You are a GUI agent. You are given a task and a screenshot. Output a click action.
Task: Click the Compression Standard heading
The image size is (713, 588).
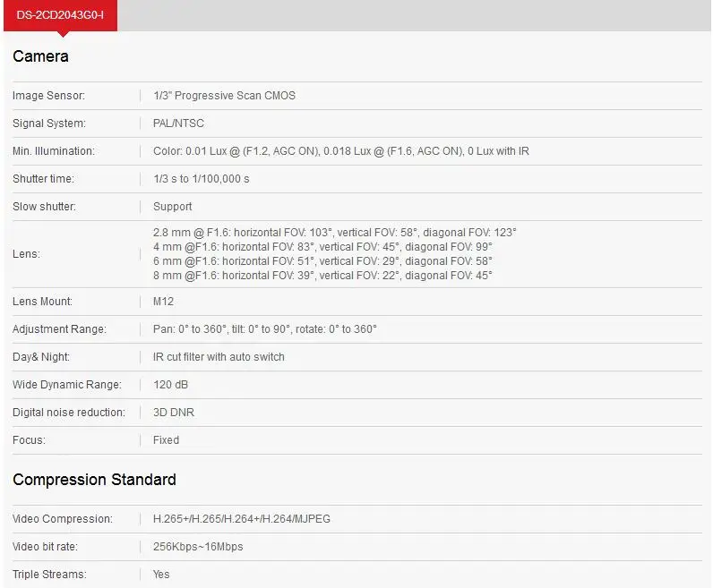point(94,480)
